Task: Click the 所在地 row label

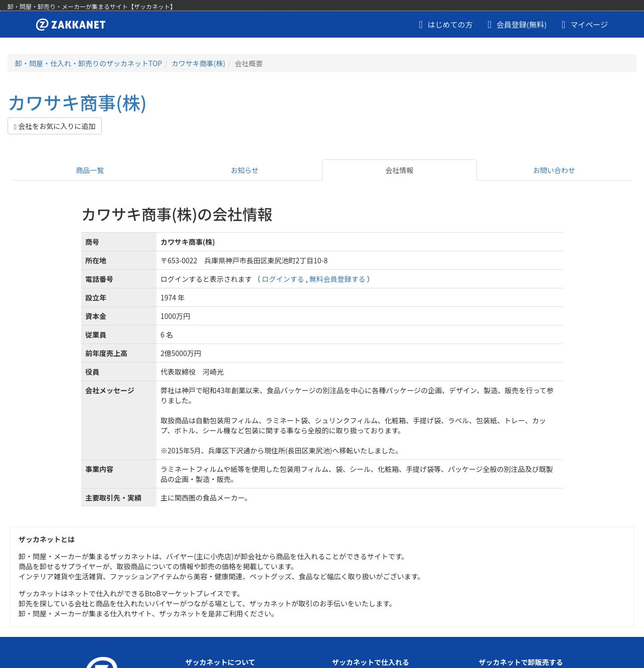Action: coord(96,261)
